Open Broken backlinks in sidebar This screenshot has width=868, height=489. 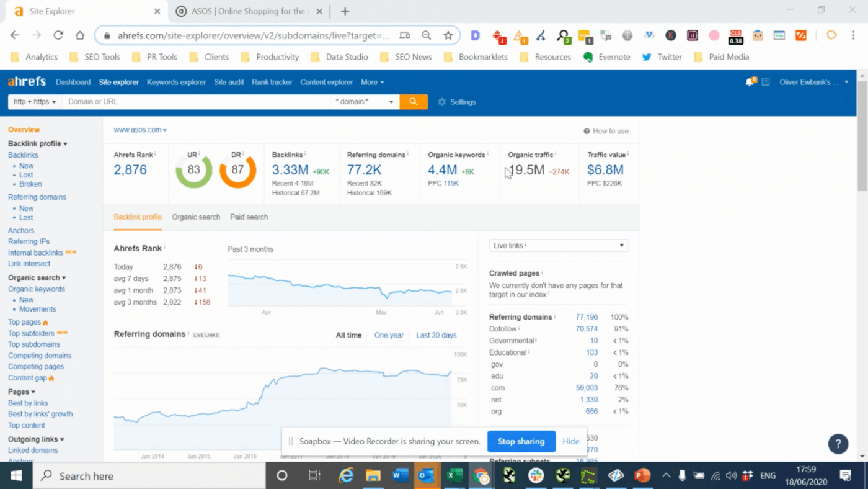click(30, 184)
